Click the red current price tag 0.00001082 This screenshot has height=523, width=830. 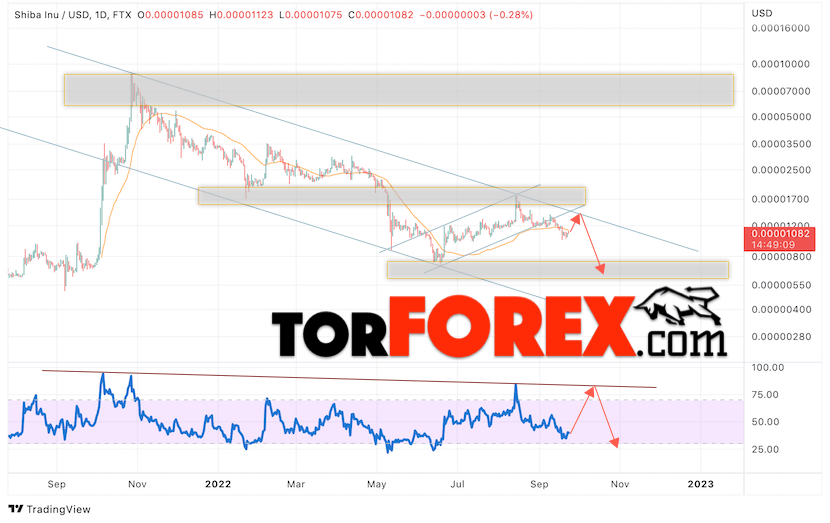[x=780, y=233]
